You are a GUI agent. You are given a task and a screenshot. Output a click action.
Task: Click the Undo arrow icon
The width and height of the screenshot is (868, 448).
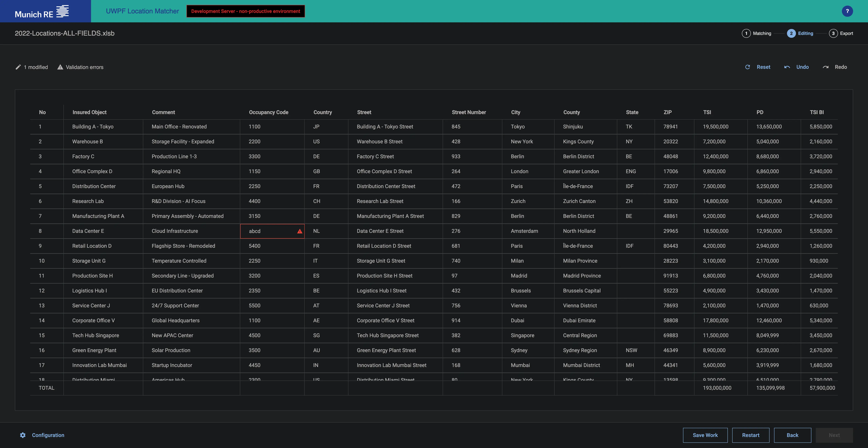[x=787, y=67]
